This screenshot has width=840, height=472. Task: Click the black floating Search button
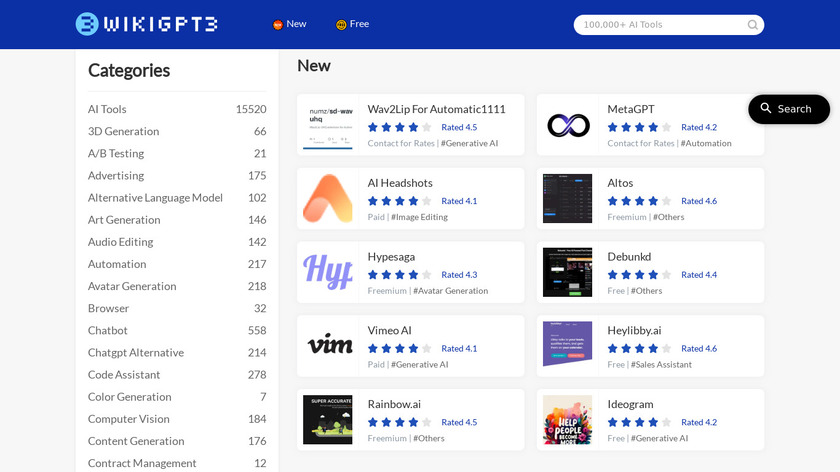point(789,109)
